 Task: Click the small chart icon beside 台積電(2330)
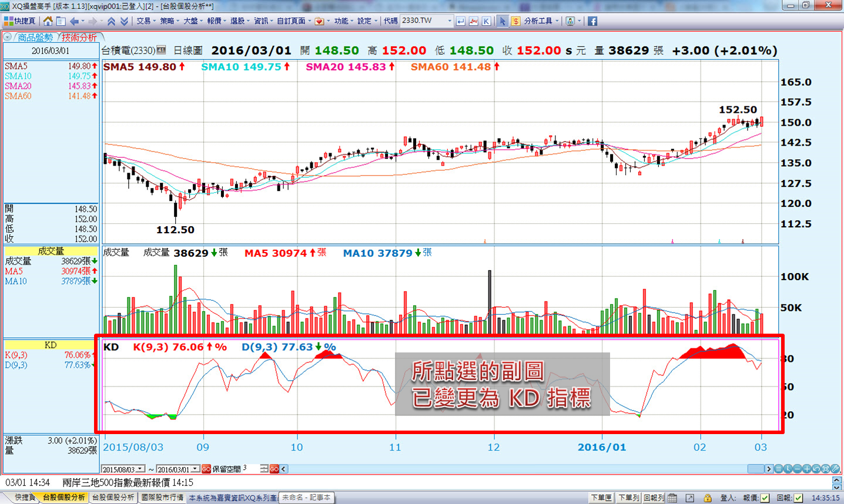pos(162,50)
